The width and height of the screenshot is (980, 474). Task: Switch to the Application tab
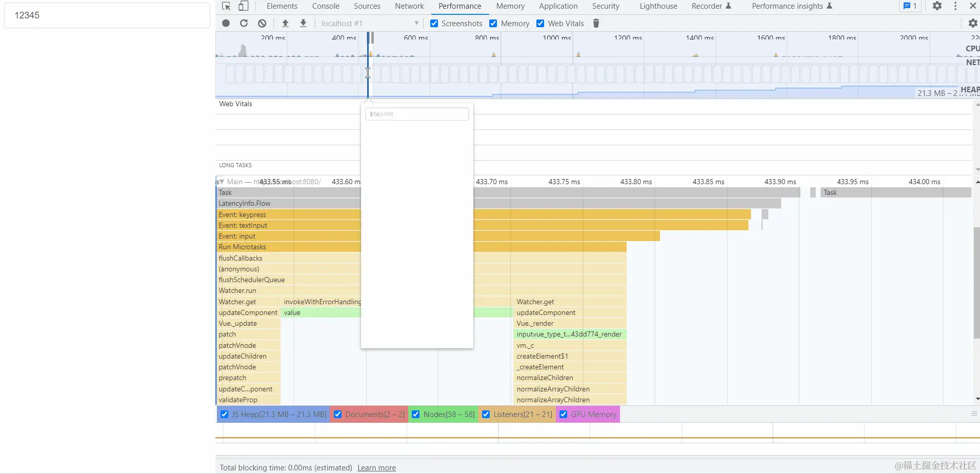558,6
